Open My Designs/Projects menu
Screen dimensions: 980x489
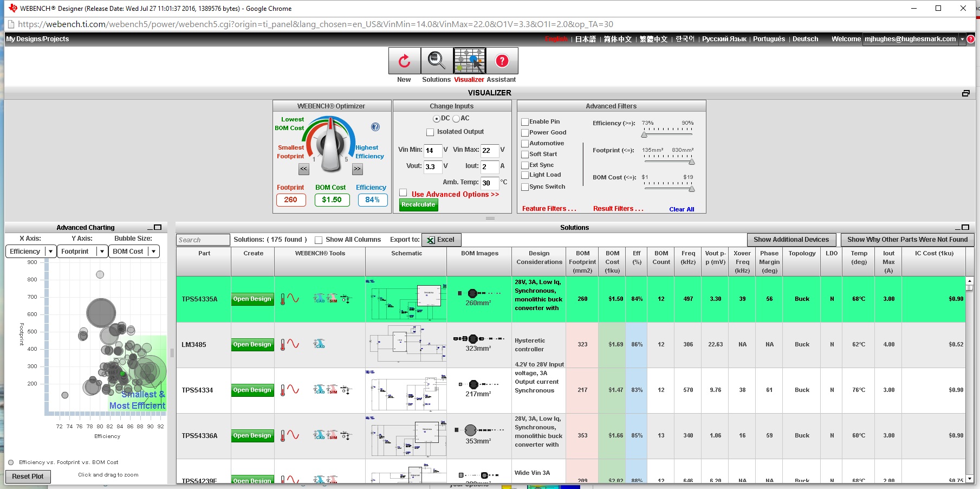(x=37, y=39)
